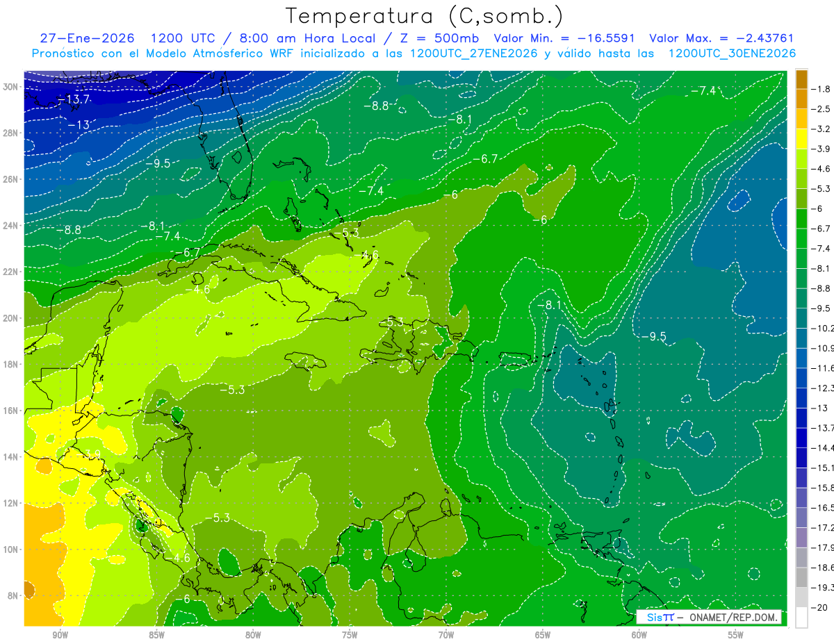Click the 16N latitude axis label
This screenshot has width=834, height=644.
point(10,411)
